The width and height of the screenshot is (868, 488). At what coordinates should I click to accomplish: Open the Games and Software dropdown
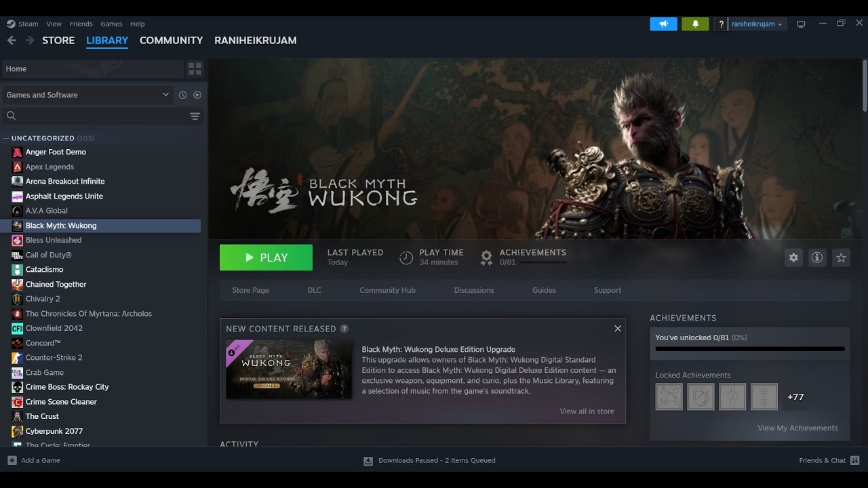87,95
